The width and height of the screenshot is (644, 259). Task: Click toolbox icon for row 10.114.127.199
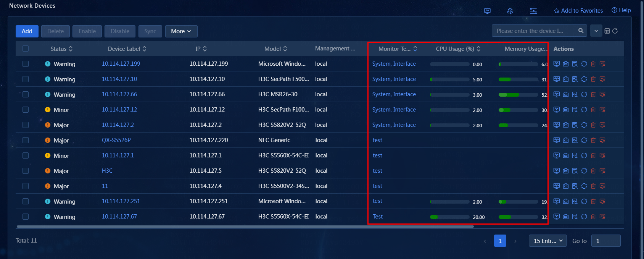[566, 64]
